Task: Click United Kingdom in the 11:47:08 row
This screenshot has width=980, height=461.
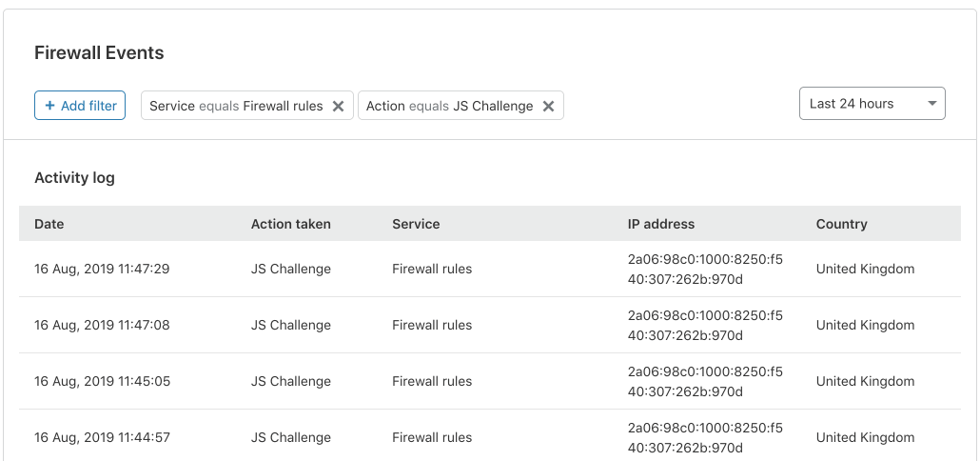Action: pos(865,325)
